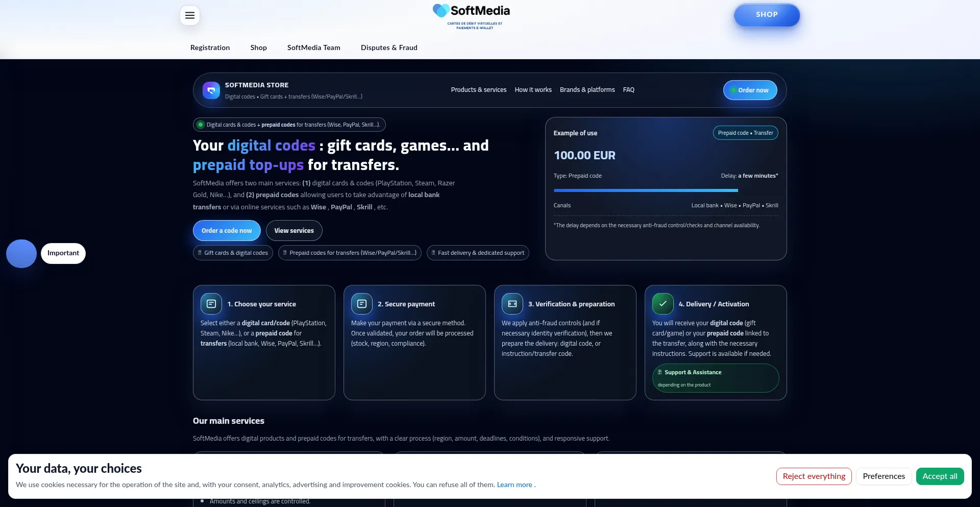The height and width of the screenshot is (507, 980).
Task: Open cookie Preferences
Action: point(884,476)
